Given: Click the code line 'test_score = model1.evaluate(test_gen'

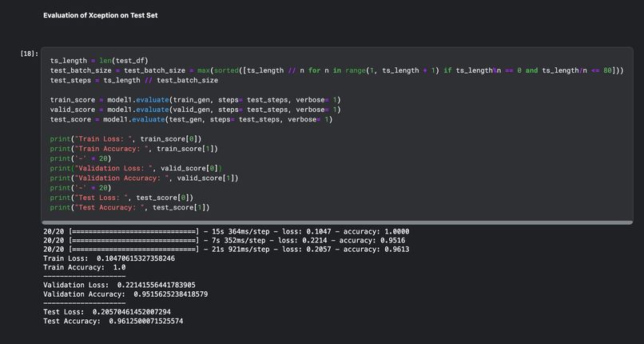Looking at the screenshot, I should coord(191,119).
